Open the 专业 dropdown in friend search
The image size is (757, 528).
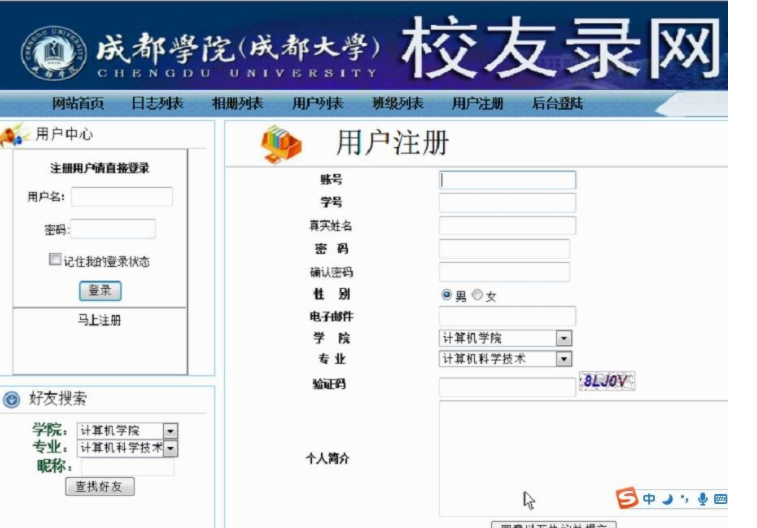127,448
